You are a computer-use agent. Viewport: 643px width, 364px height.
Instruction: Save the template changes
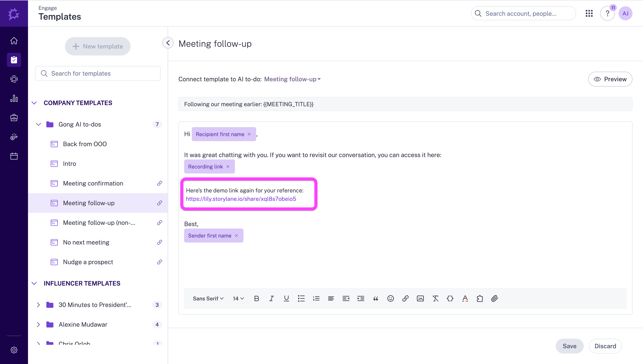[570, 346]
